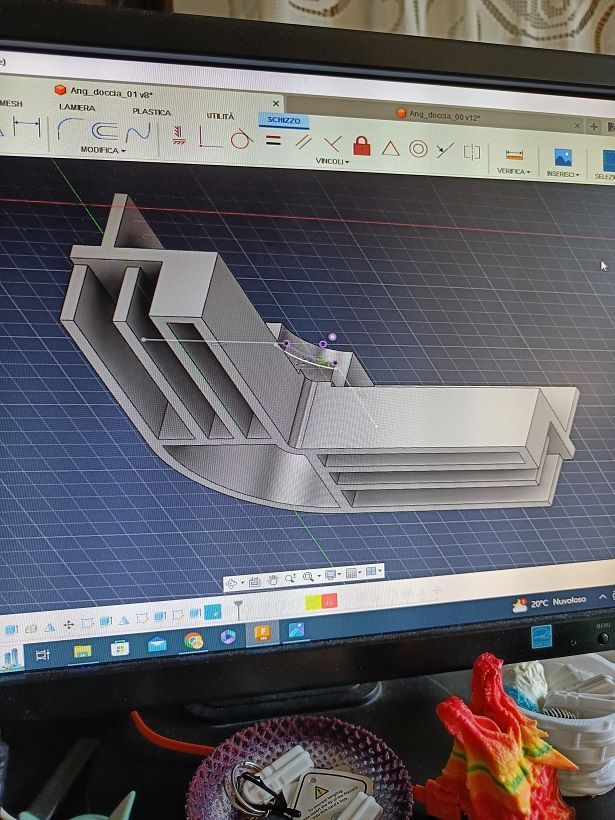Click the Symmetry constraint icon
This screenshot has height=820, width=615.
[472, 152]
